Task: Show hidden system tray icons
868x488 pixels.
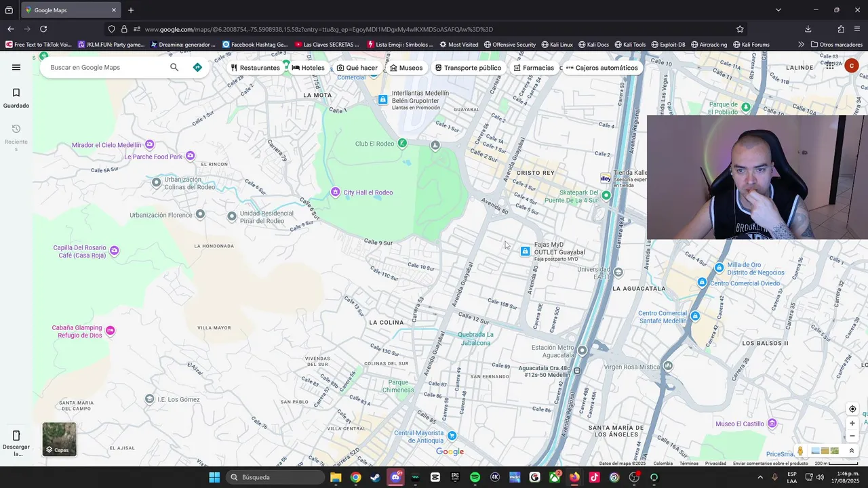Action: 759,477
